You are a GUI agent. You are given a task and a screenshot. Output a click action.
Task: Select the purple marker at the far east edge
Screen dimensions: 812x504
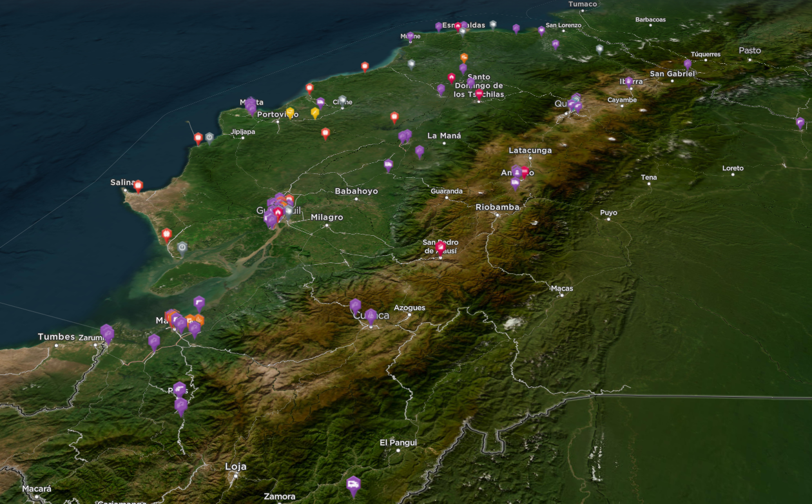click(x=800, y=122)
